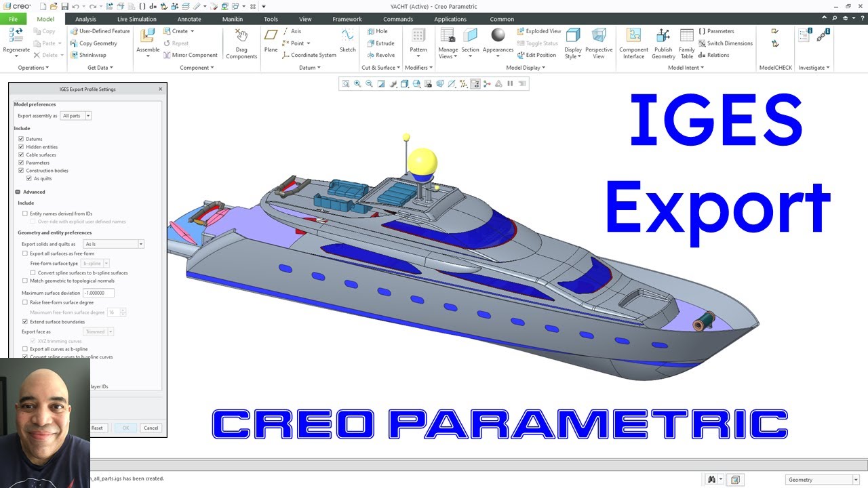Click Refit zoom icon in graphics toolbar

[x=346, y=84]
